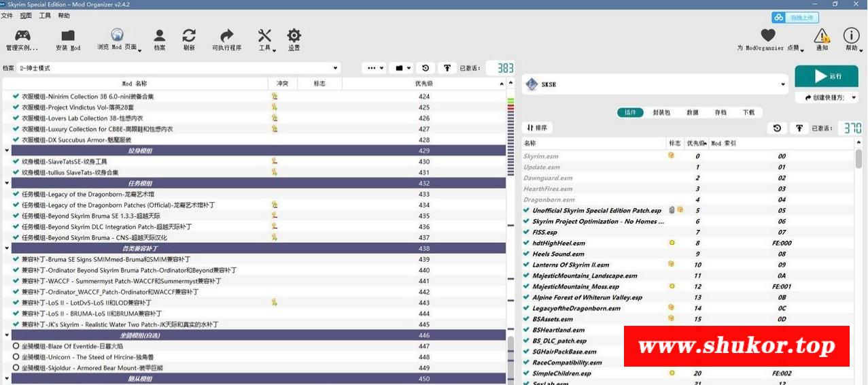868x385 pixels.
Task: Enable the Skjoldur Armored Bear Mount mod
Action: pos(16,368)
